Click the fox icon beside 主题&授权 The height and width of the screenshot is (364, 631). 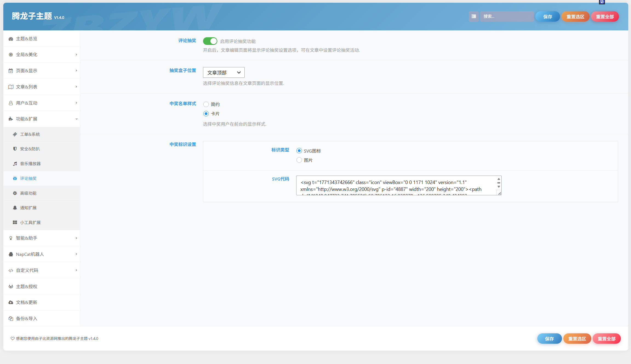tap(11, 286)
